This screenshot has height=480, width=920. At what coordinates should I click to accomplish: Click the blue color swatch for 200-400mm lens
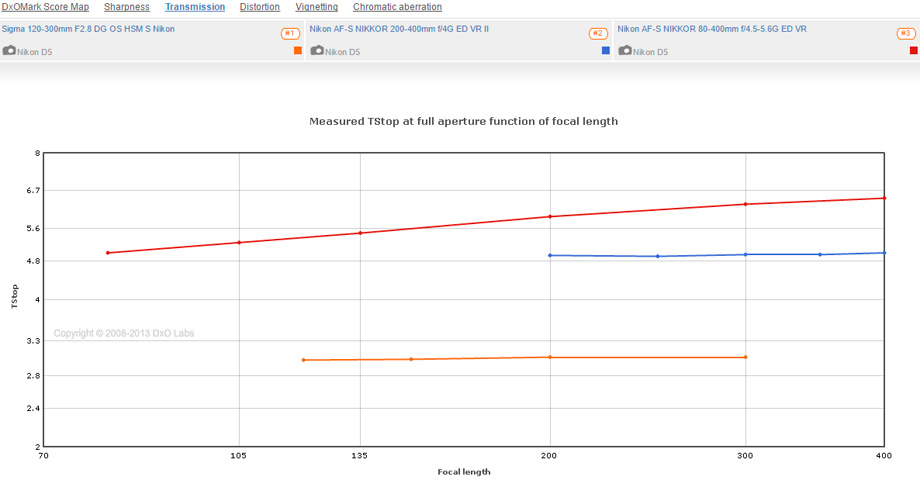pos(606,50)
